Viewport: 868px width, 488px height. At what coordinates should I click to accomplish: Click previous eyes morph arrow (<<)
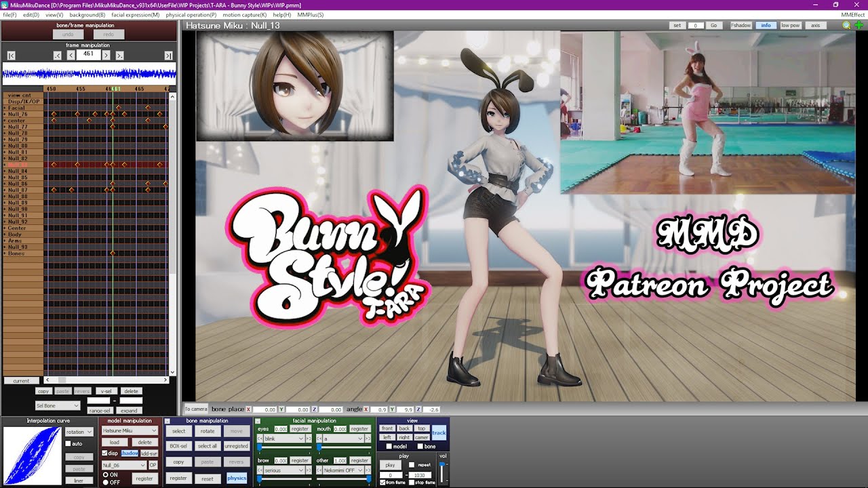260,439
